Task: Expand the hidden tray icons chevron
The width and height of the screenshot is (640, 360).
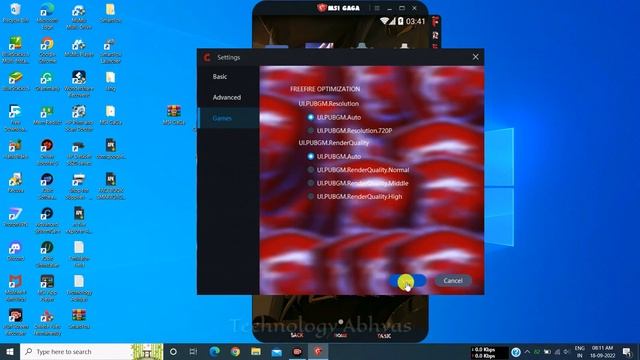Action: click(527, 352)
